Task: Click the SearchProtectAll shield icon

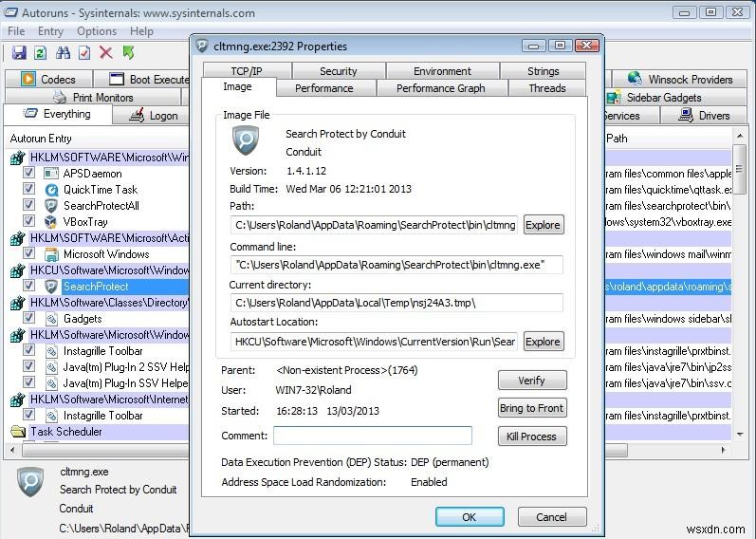Action: click(51, 206)
